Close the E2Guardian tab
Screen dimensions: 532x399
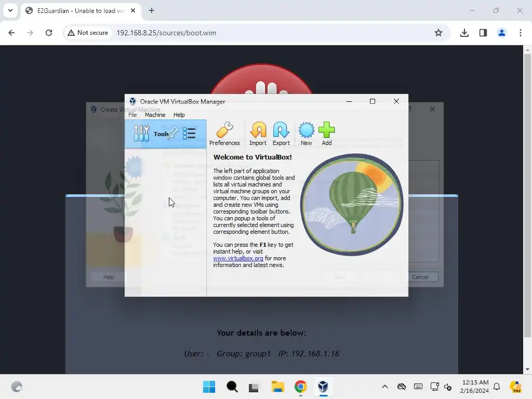133,10
